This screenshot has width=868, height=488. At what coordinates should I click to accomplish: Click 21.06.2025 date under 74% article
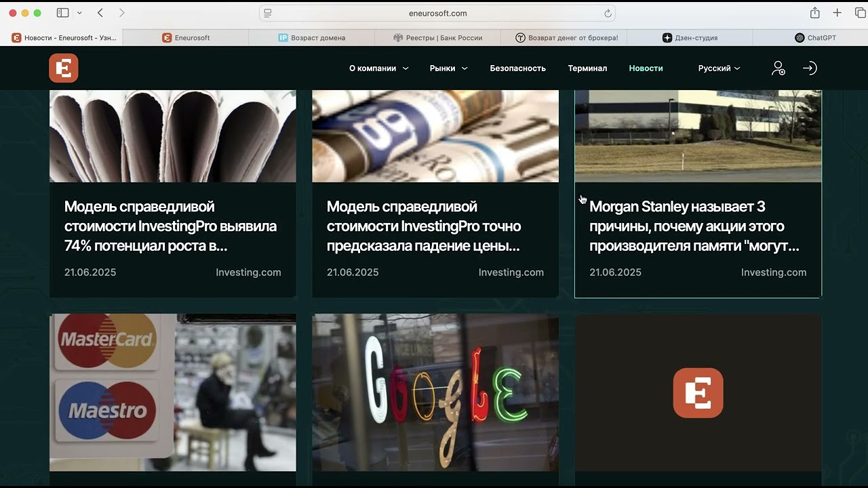coord(90,272)
